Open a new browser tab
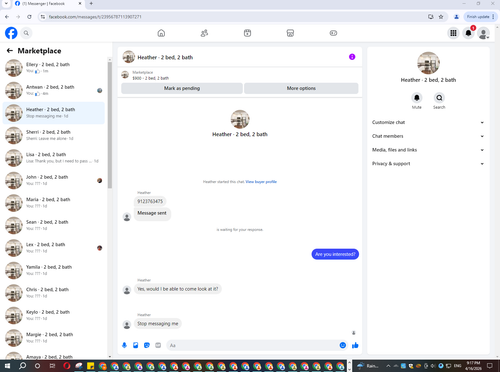Screen dimensions: 500x372 tap(91, 4)
